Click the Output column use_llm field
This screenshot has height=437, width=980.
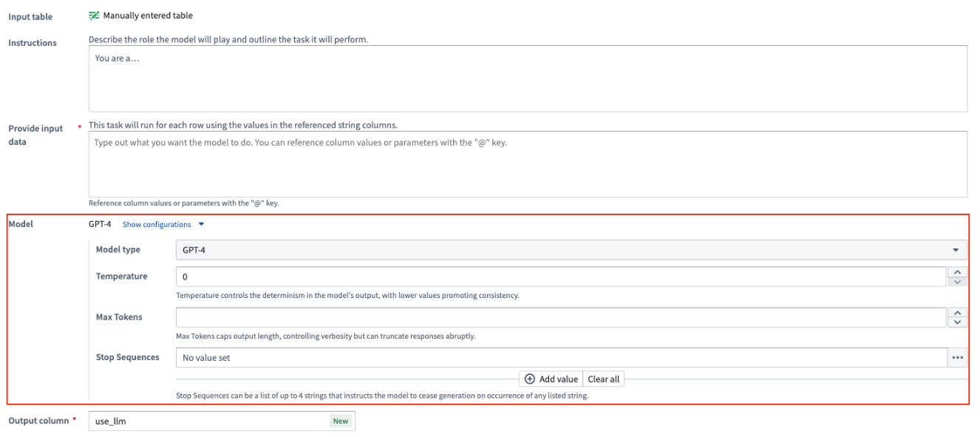(x=222, y=421)
